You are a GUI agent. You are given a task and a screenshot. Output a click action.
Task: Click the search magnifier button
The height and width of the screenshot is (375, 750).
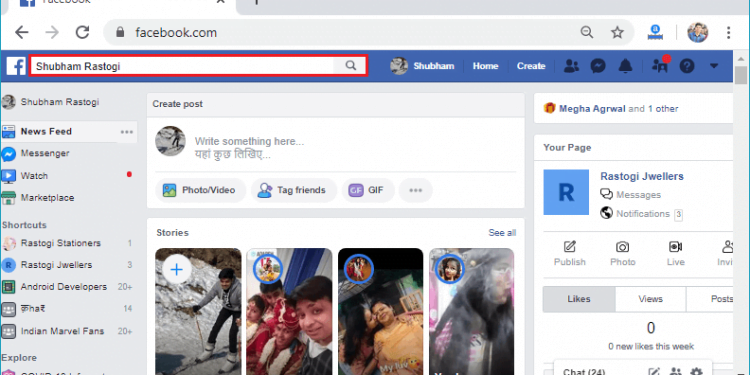(x=351, y=66)
